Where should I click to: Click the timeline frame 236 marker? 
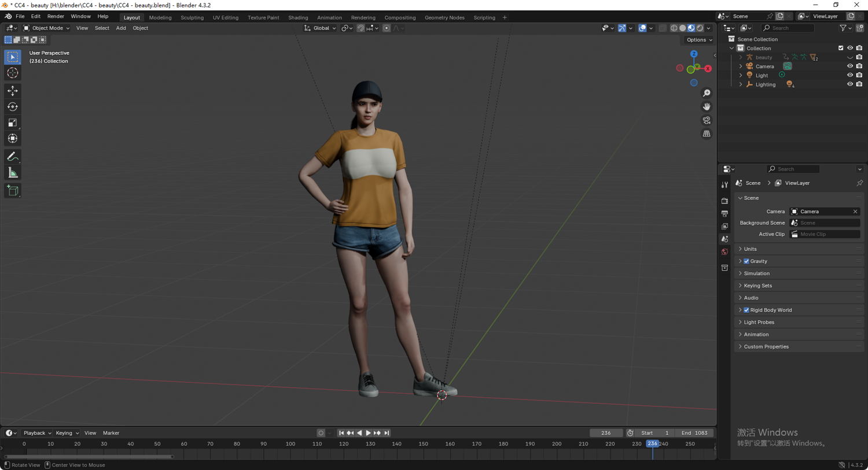(652, 444)
